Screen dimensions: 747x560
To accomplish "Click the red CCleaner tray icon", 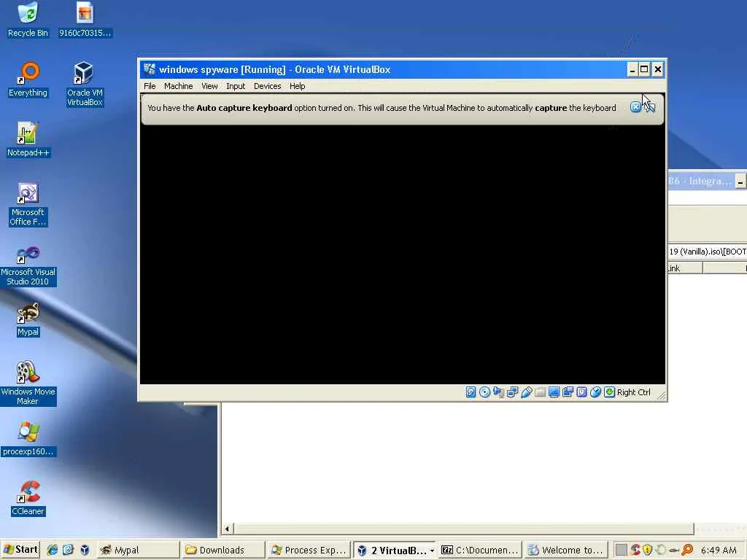I will pyautogui.click(x=635, y=550).
